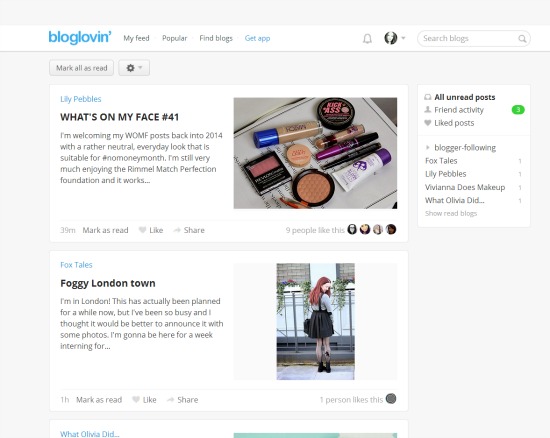550x438 pixels.
Task: Open the makeup products photo thumbnail
Action: point(315,153)
